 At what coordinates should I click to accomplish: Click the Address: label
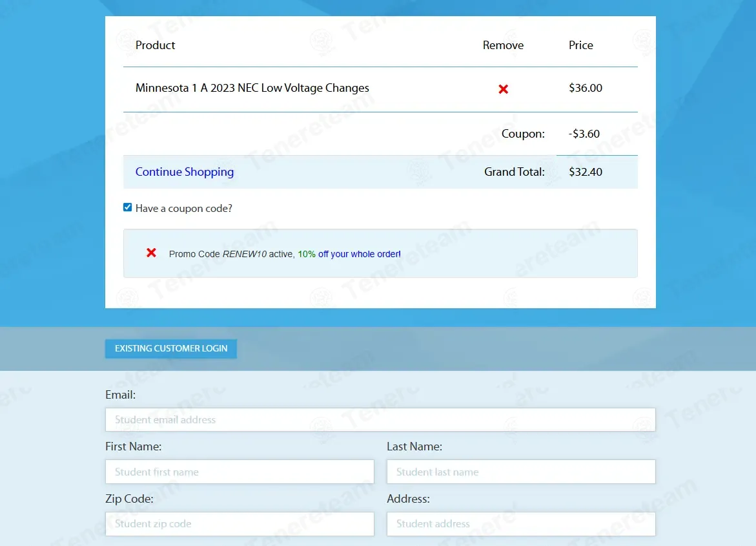[408, 499]
